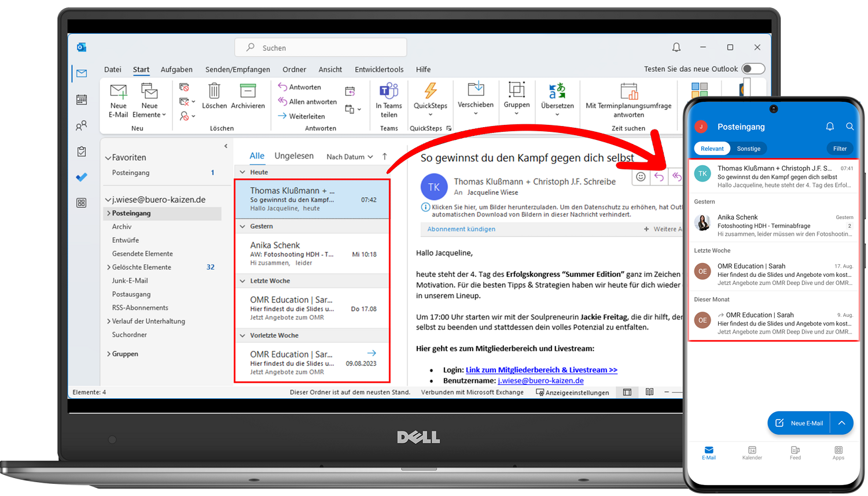868x496 pixels.
Task: Open the To Do checkmark in the sidebar
Action: pos(82,177)
